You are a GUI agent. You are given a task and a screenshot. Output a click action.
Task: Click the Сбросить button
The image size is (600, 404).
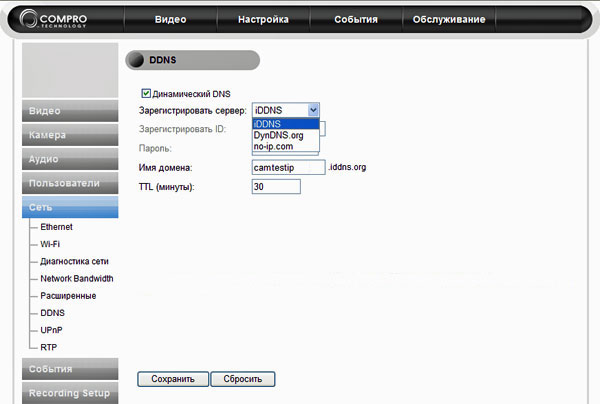pos(243,379)
